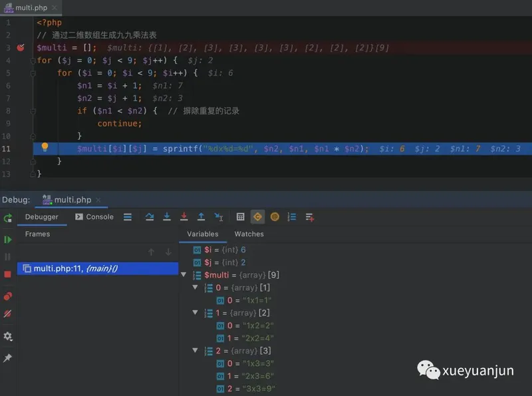532x396 pixels.
Task: Collapse the 2 = {array} [3] node
Action: pyautogui.click(x=195, y=350)
